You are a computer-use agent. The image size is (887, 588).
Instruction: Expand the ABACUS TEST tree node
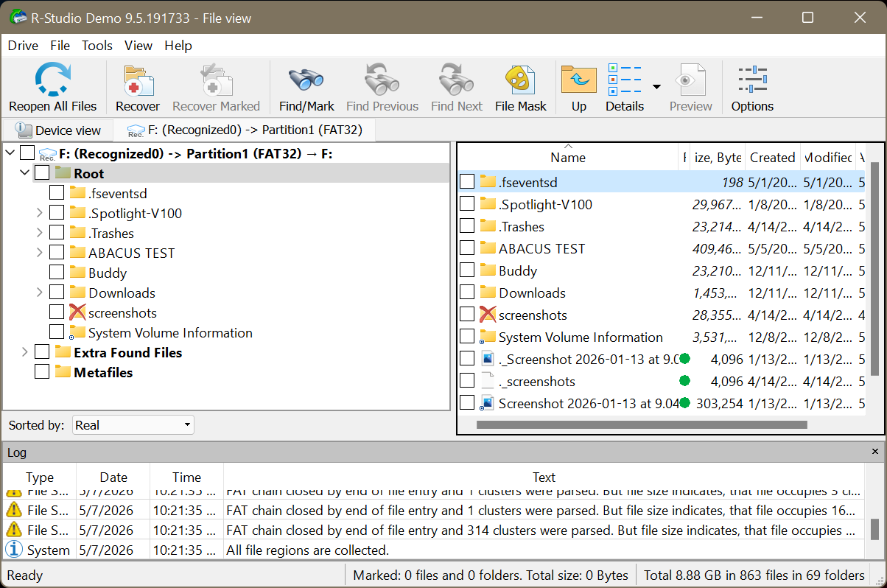pyautogui.click(x=40, y=253)
